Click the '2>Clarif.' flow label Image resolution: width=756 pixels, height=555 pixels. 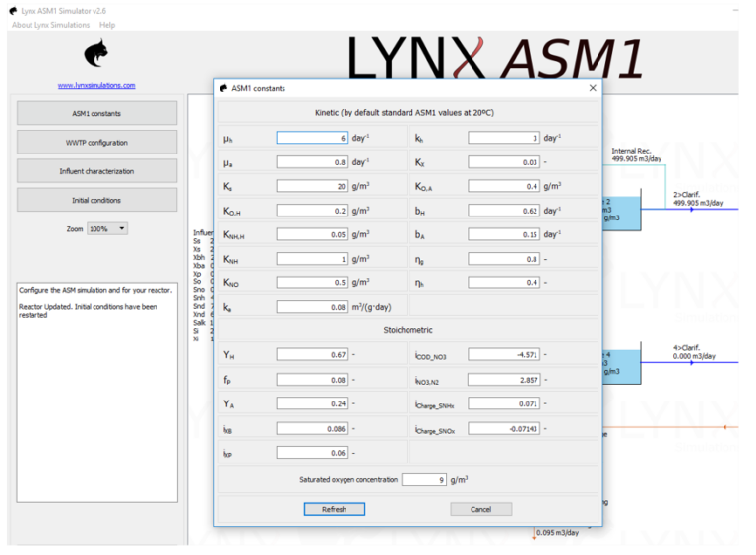point(686,195)
